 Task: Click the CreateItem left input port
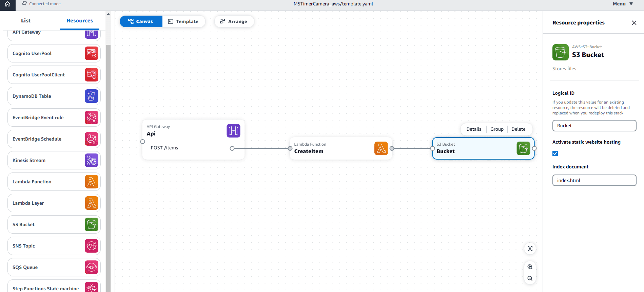pos(290,148)
